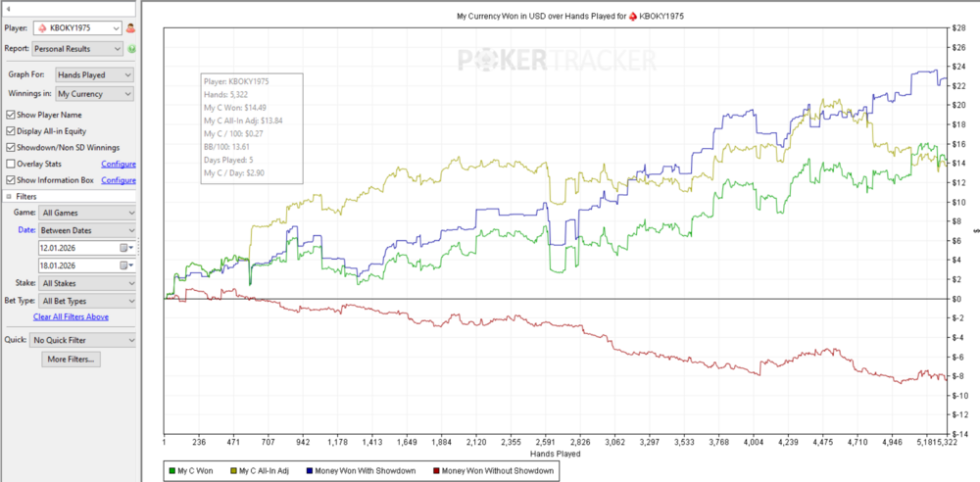Uncheck Show Information Box
Image resolution: width=980 pixels, height=482 pixels.
(11, 180)
